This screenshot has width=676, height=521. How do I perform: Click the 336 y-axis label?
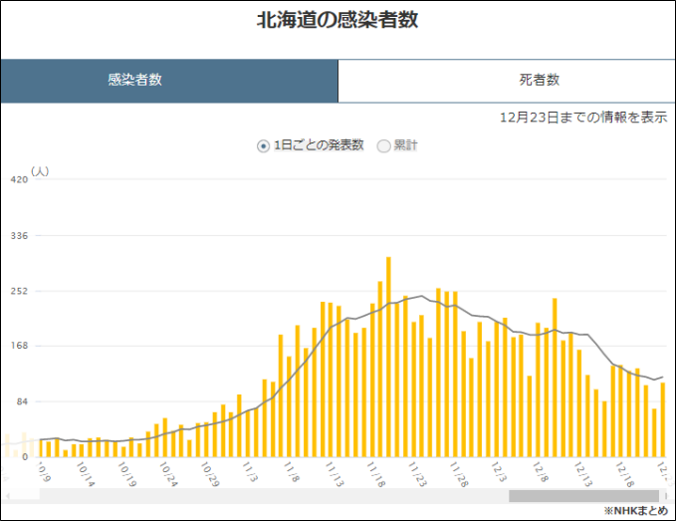coord(19,235)
